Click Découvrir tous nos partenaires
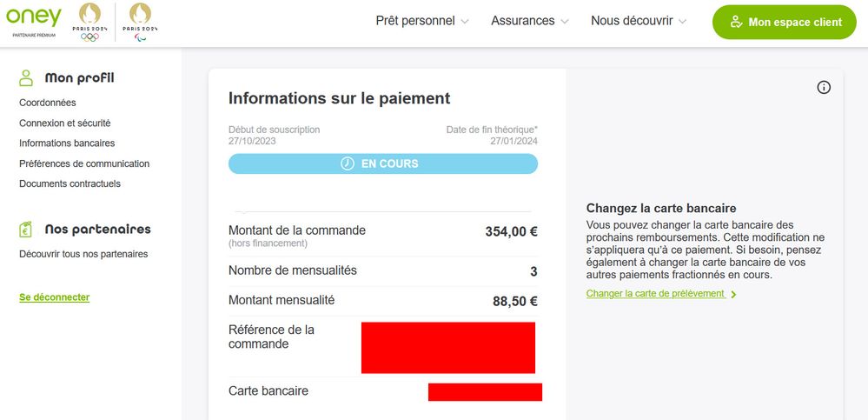868x420 pixels. 83,254
